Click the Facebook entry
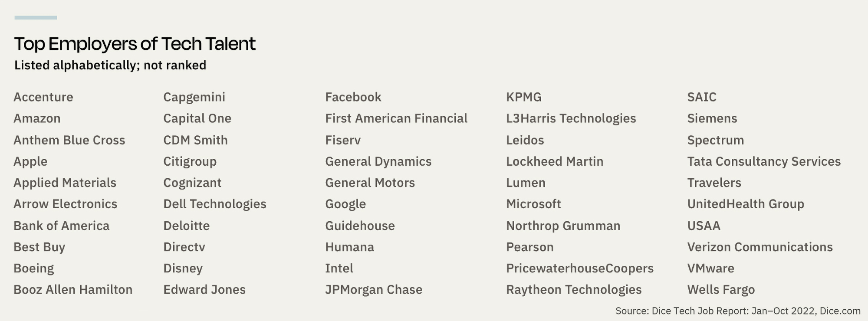Viewport: 868px width, 321px height. pyautogui.click(x=353, y=97)
